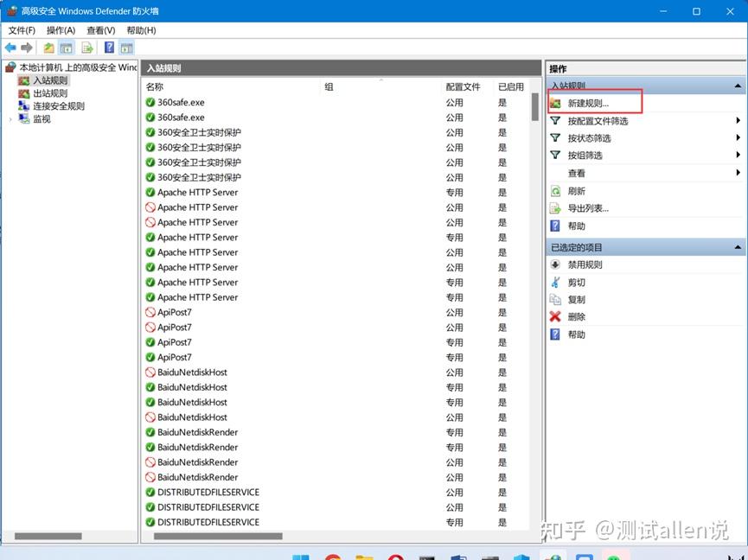Open the 按配置文件筛选 submenu arrow
The width and height of the screenshot is (748, 560).
click(738, 121)
